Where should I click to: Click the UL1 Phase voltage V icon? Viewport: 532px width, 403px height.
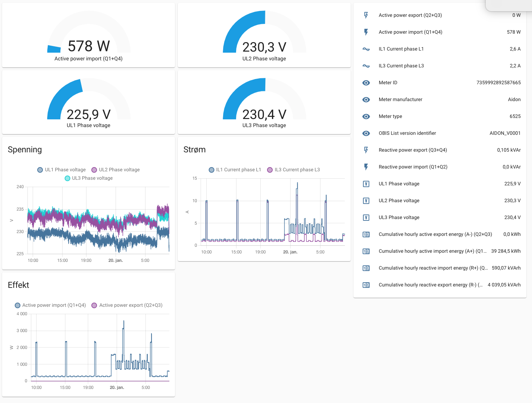coord(366,184)
